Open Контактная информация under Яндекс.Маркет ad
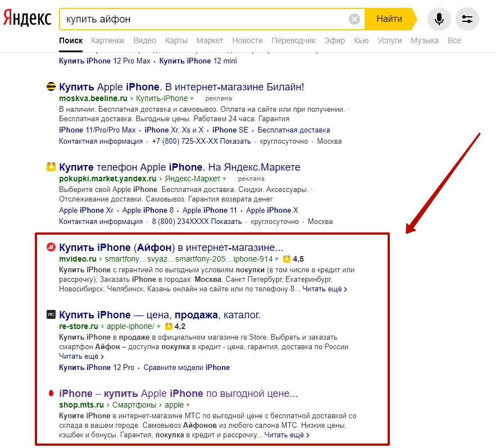Image resolution: width=496 pixels, height=448 pixels. pos(101,222)
